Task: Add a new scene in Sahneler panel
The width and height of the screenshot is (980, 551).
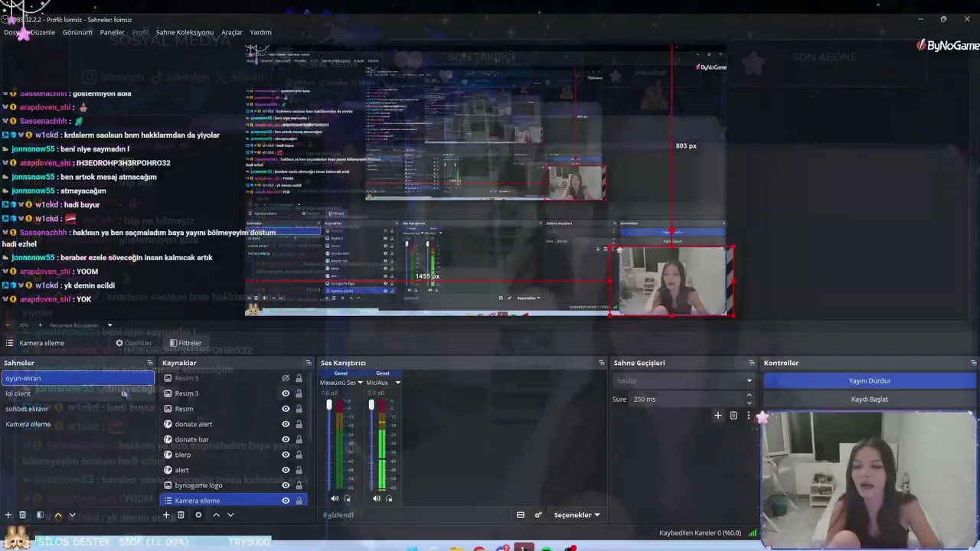Action: tap(8, 515)
